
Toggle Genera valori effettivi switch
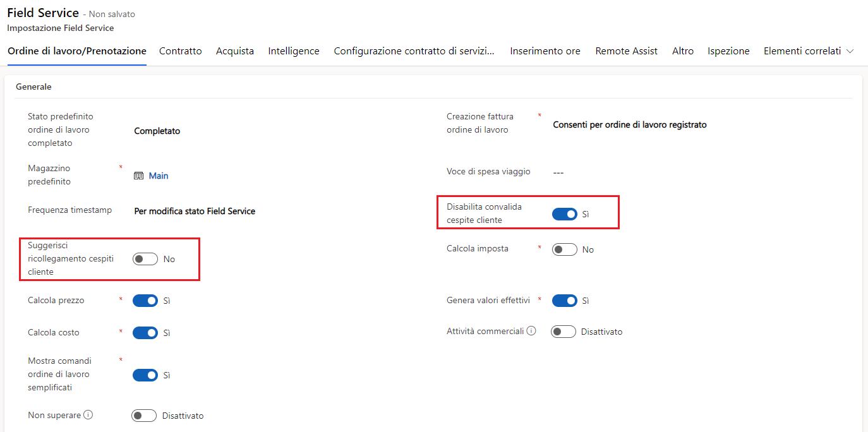(565, 301)
